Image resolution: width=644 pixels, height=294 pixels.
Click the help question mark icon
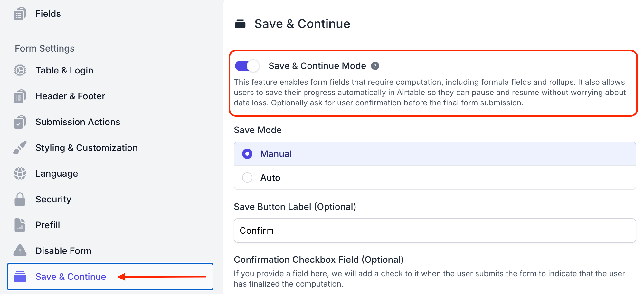tap(375, 66)
